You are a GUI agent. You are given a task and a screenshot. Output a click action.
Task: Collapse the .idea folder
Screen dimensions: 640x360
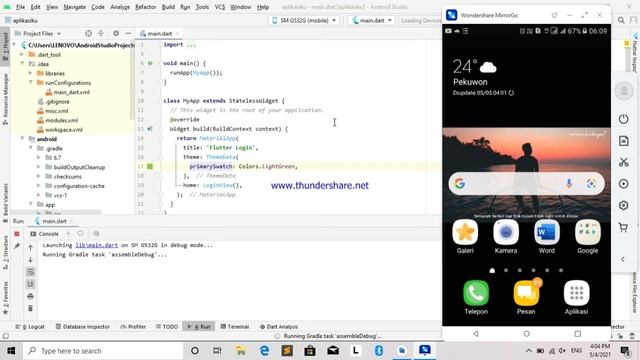[x=22, y=64]
